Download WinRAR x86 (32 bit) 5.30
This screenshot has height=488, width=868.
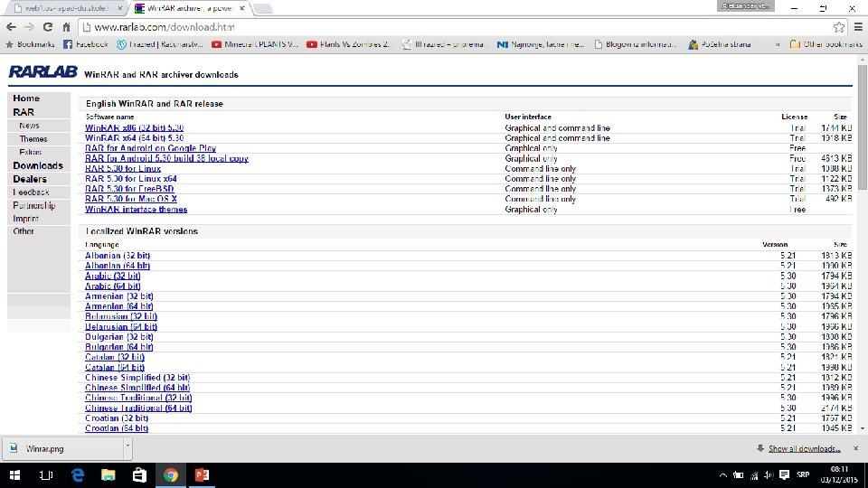point(135,127)
